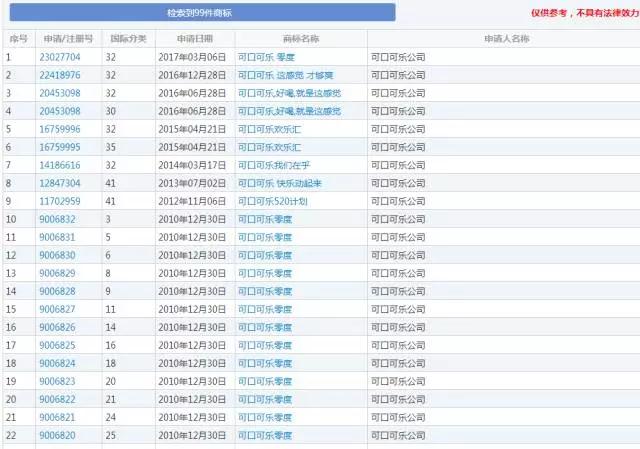The width and height of the screenshot is (640, 449).
Task: Open registration number 23027704
Action: (x=59, y=58)
